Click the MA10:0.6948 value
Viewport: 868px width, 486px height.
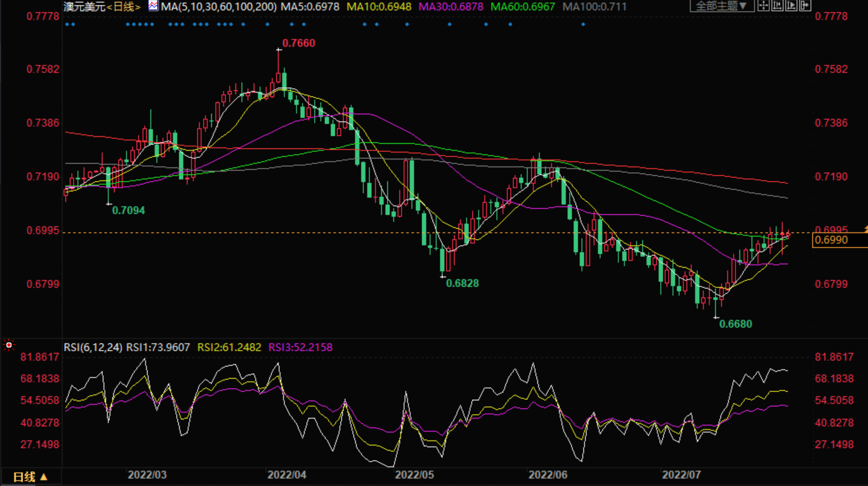(379, 7)
